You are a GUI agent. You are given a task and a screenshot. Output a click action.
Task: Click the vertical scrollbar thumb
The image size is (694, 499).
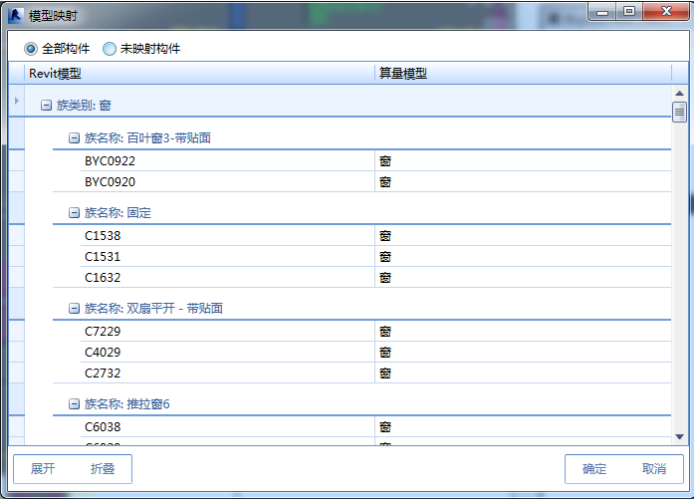pos(679,112)
